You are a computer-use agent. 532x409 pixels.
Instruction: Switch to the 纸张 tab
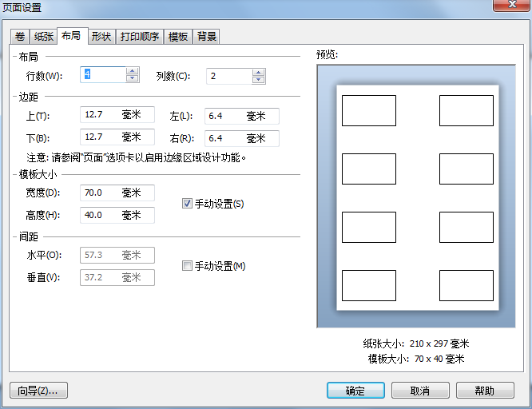[42, 37]
